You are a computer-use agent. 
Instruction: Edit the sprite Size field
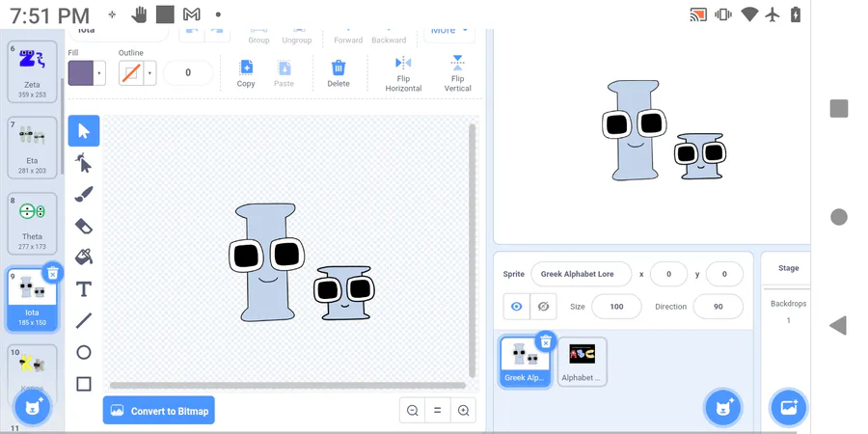(616, 306)
